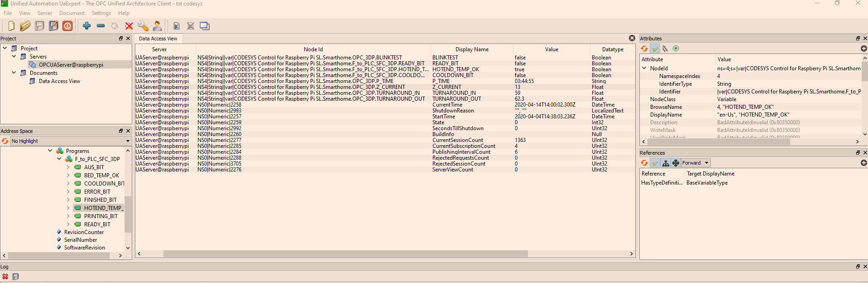Expand the ERROR_BIT tree node
This screenshot has width=868, height=283.
tap(68, 191)
